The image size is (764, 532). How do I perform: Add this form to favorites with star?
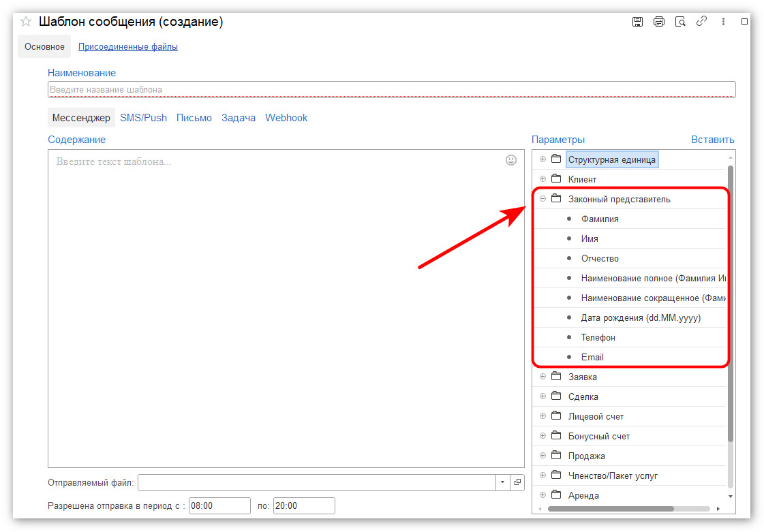click(x=26, y=22)
